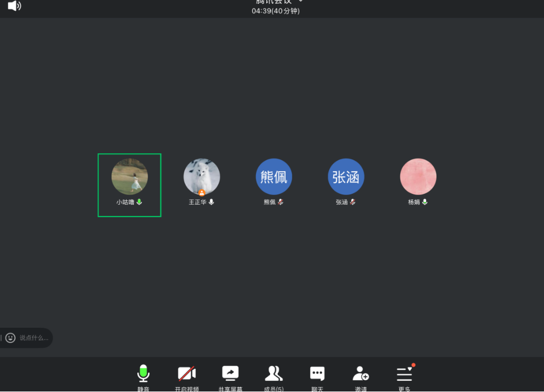Viewport: 544px width, 392px height.
Task: Open the 成员(5) participants list
Action: coord(273,374)
